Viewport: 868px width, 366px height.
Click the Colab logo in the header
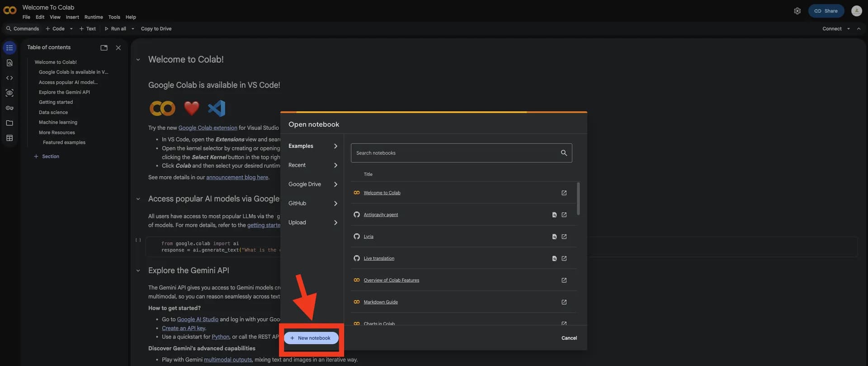click(x=10, y=10)
